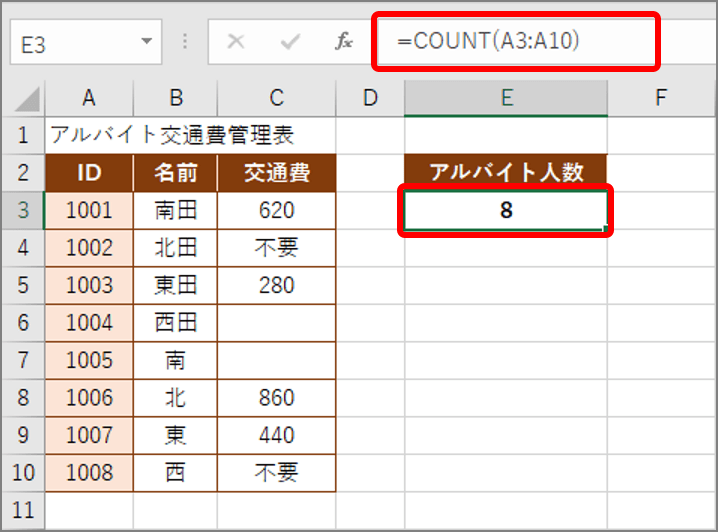This screenshot has width=718, height=532.
Task: Select row 8 header
Action: (23, 398)
